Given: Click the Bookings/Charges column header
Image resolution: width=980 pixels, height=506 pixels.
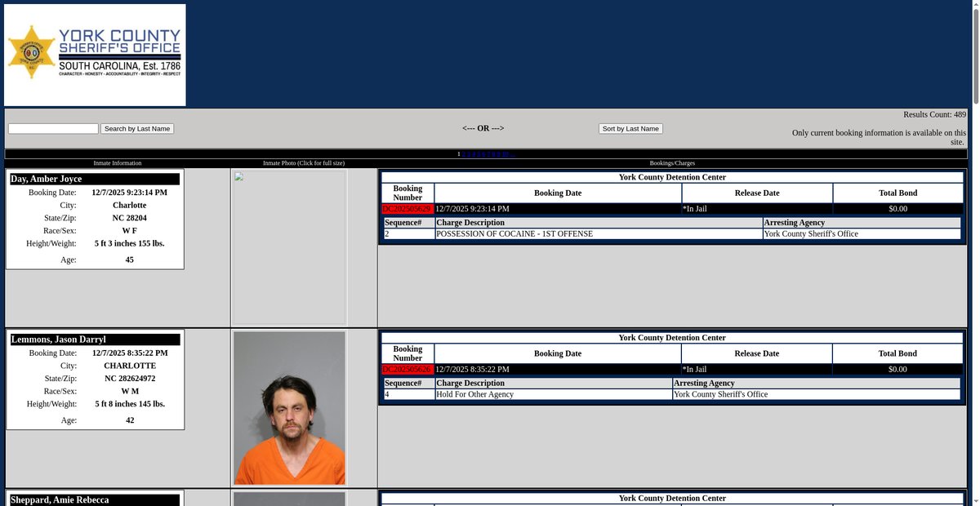Looking at the screenshot, I should point(672,163).
